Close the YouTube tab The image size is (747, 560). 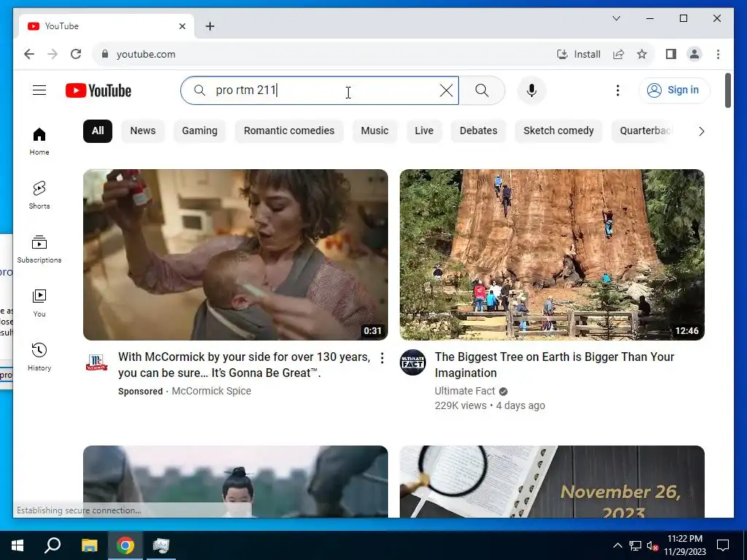182,26
